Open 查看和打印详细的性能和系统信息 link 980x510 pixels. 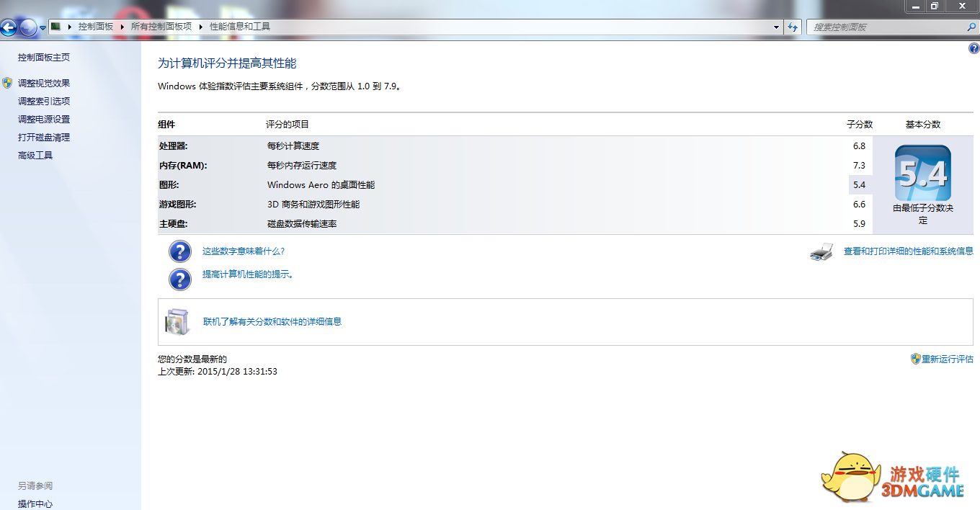pyautogui.click(x=909, y=251)
